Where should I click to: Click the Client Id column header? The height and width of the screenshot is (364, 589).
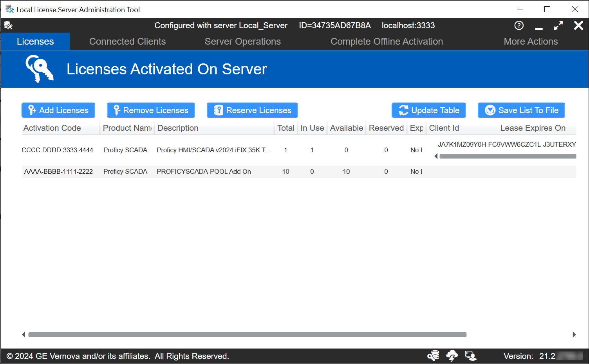(444, 128)
